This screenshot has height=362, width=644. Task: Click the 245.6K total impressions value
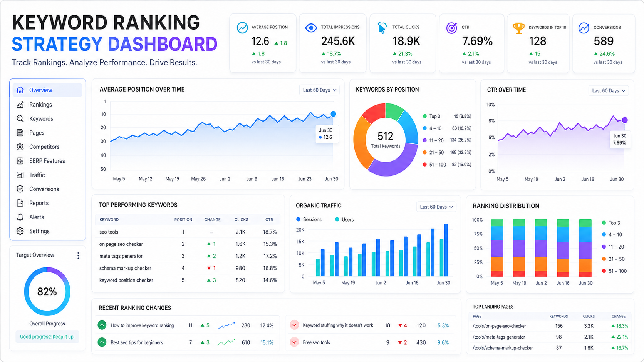(338, 41)
